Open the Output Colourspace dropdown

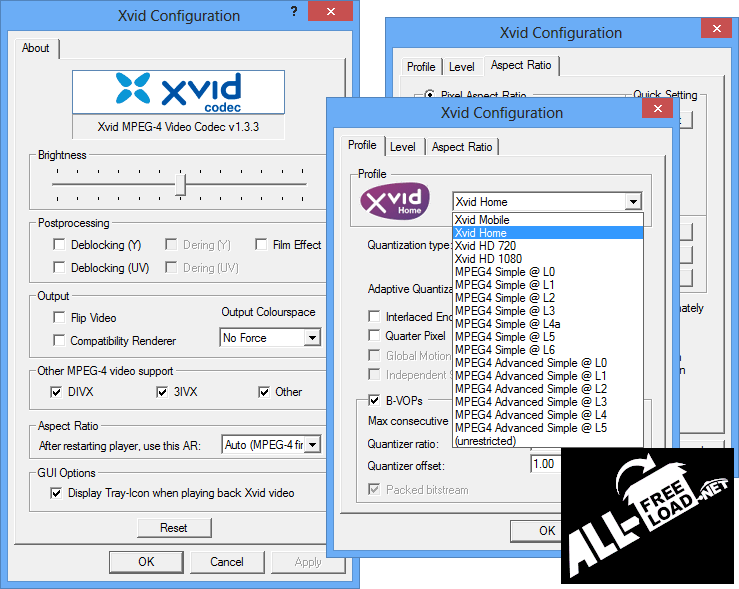(312, 338)
